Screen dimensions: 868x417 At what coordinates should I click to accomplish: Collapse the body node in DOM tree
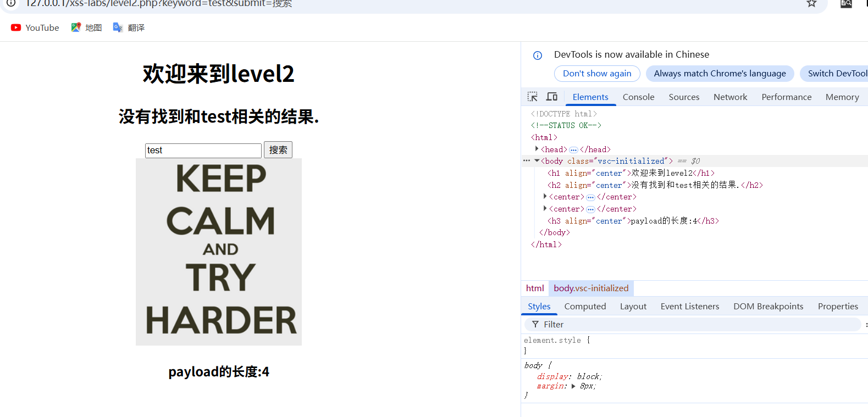537,161
